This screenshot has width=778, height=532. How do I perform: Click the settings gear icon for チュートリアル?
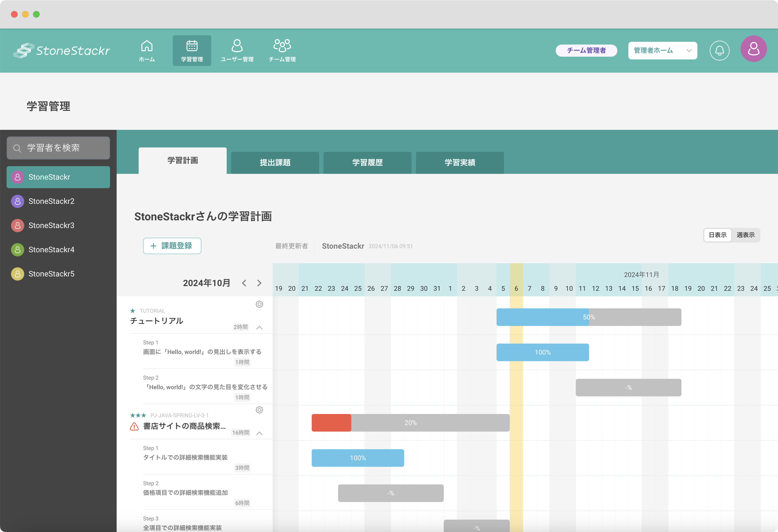pyautogui.click(x=259, y=305)
